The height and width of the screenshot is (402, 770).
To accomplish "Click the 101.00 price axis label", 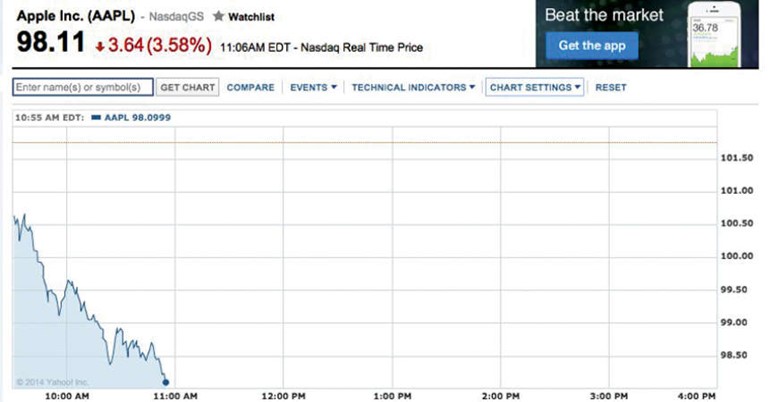I will pyautogui.click(x=737, y=191).
